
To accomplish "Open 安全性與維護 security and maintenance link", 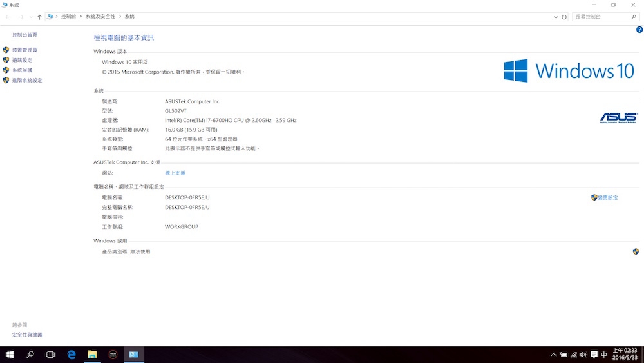I will click(27, 335).
